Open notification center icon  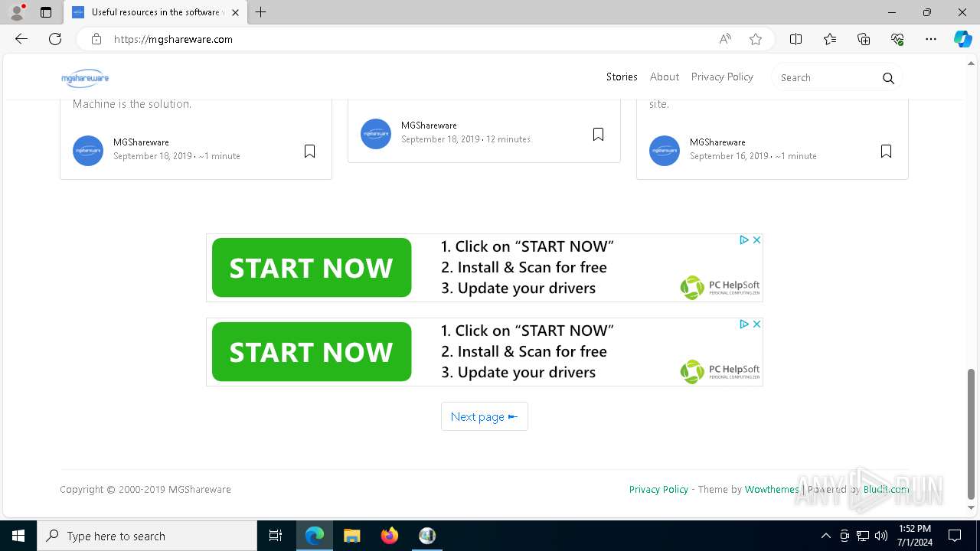[x=955, y=536]
